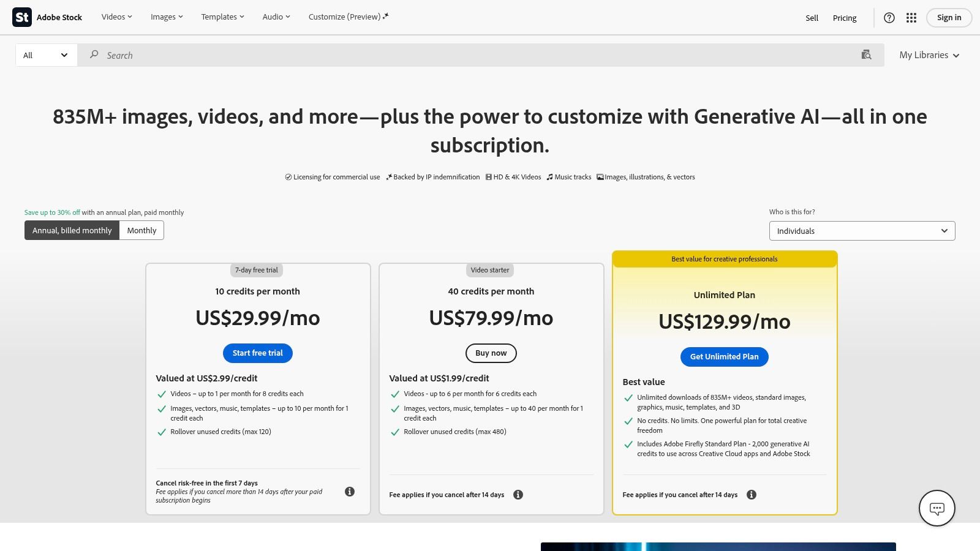Click the Music tracks note icon
The height and width of the screenshot is (551, 980).
coord(550,177)
